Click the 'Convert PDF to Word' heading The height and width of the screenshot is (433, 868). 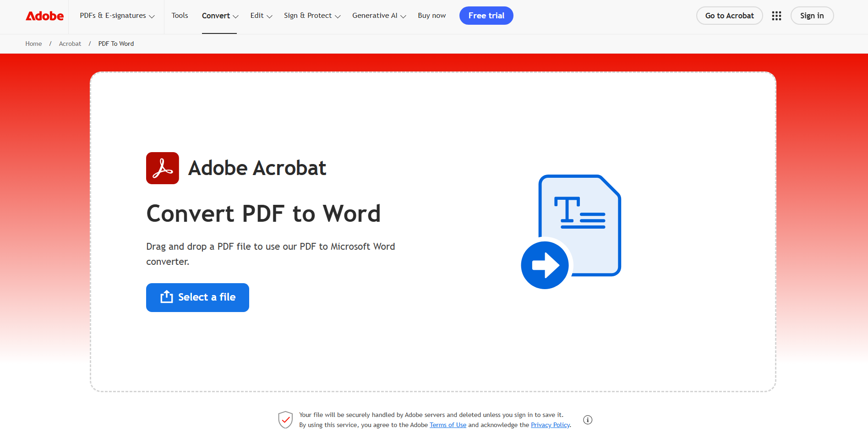[263, 214]
